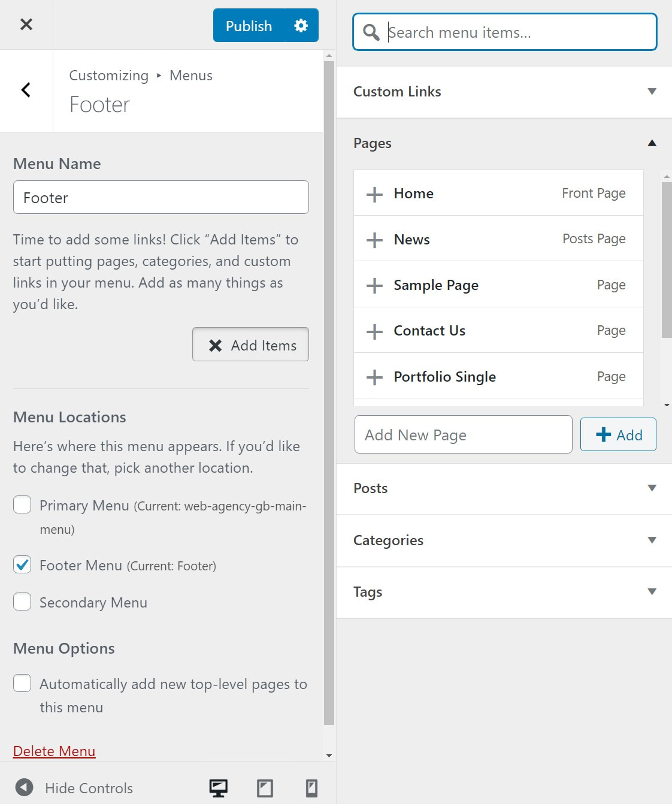
Task: Add News page using its plus icon
Action: [374, 240]
